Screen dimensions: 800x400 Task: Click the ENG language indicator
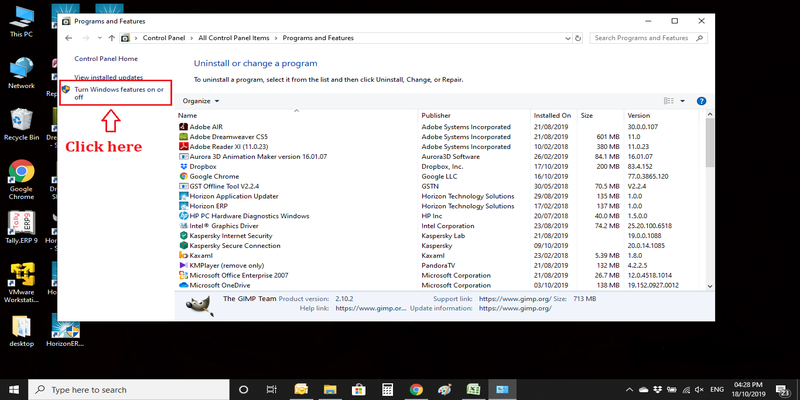716,390
